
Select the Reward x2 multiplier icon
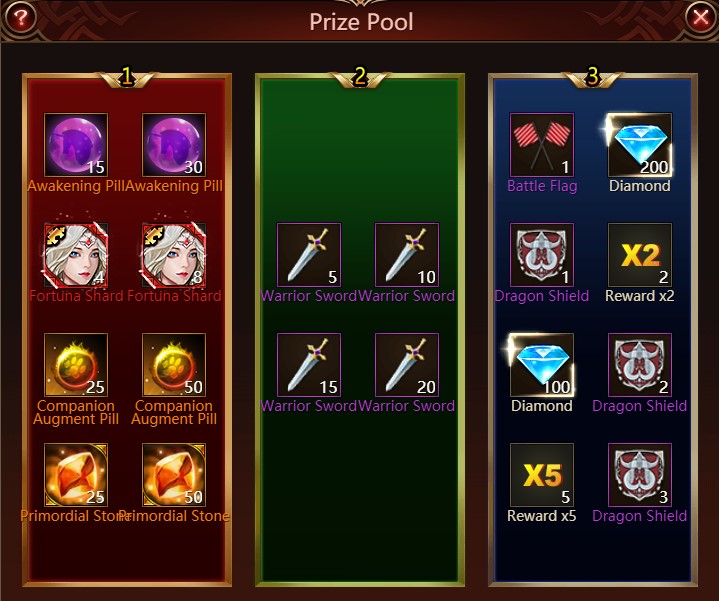(x=640, y=255)
